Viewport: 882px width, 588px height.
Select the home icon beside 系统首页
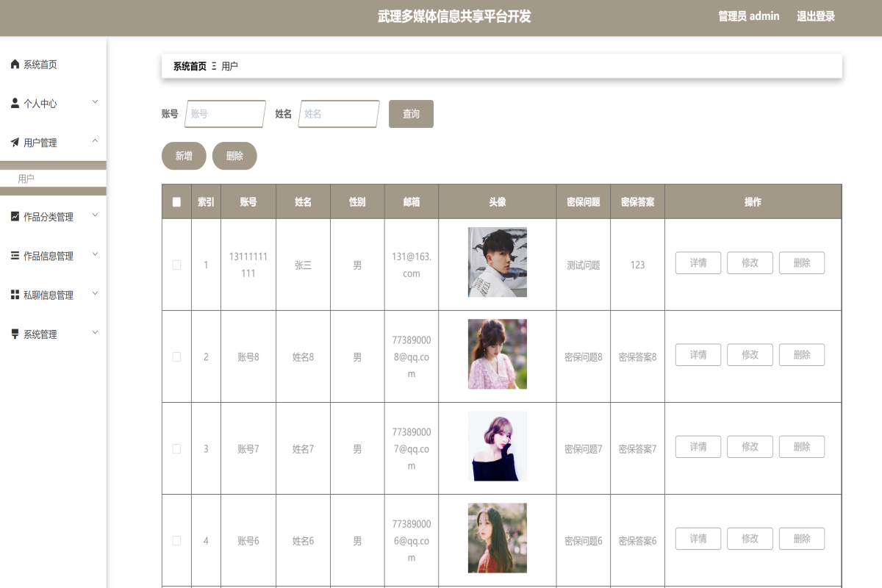13,64
